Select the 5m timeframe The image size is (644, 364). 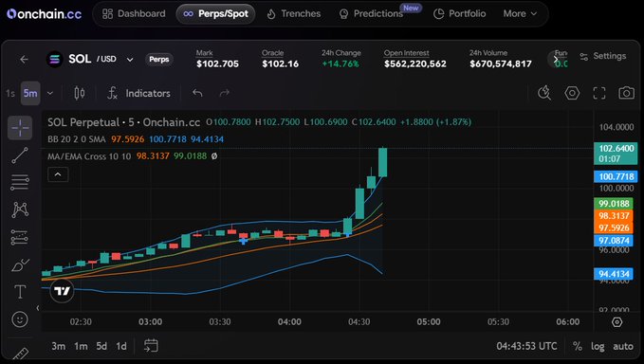point(30,93)
